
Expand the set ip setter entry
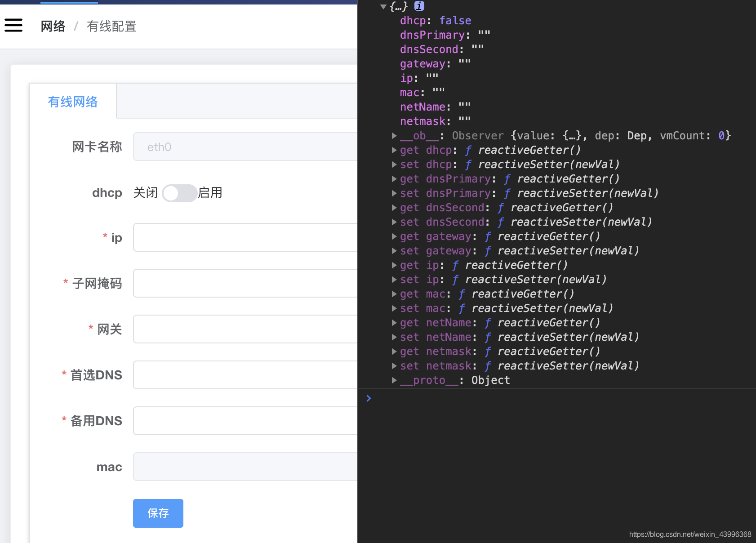coord(394,279)
